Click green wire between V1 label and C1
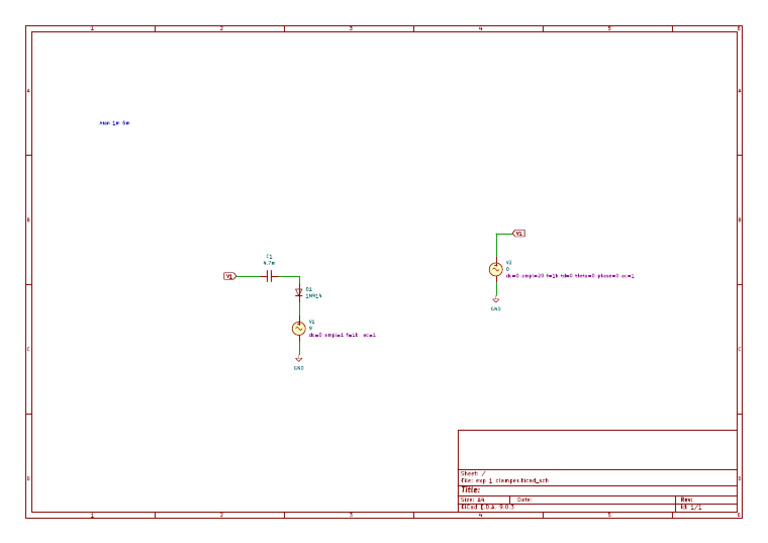The height and width of the screenshot is (543, 768). (250, 277)
